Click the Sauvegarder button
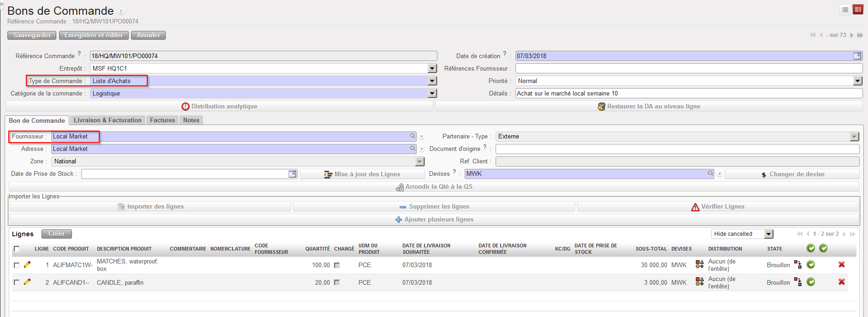The height and width of the screenshot is (317, 868). pos(32,35)
